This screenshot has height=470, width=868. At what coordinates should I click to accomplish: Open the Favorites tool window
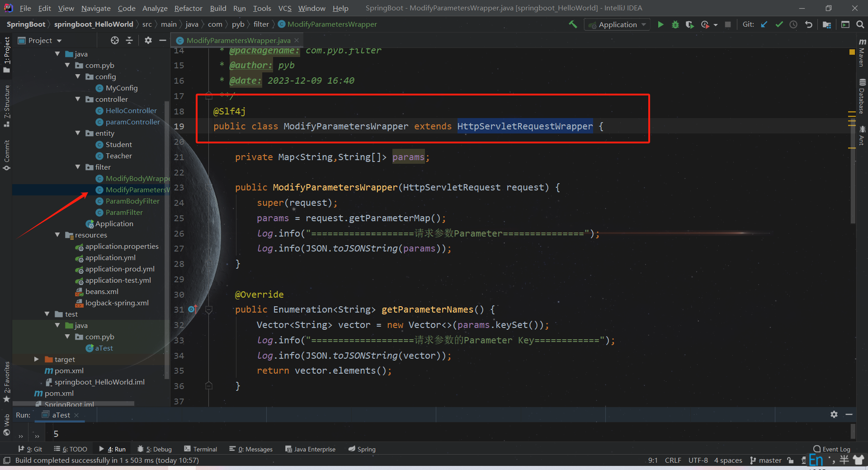point(6,381)
